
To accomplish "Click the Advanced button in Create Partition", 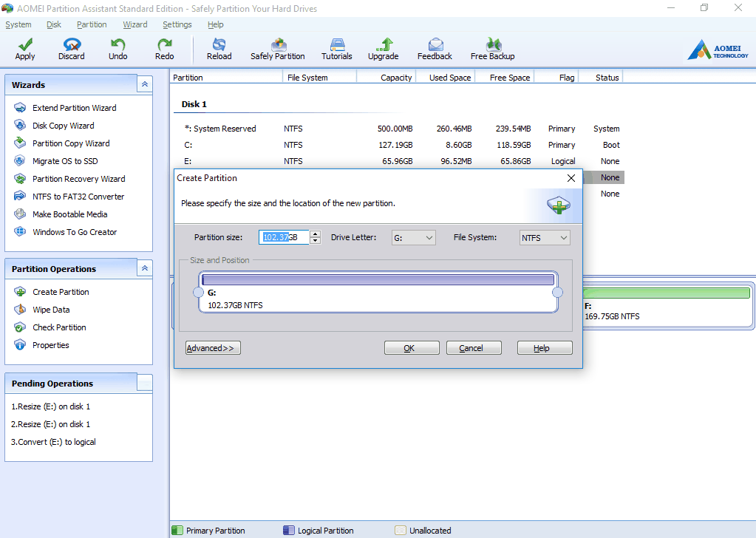I will click(x=213, y=347).
